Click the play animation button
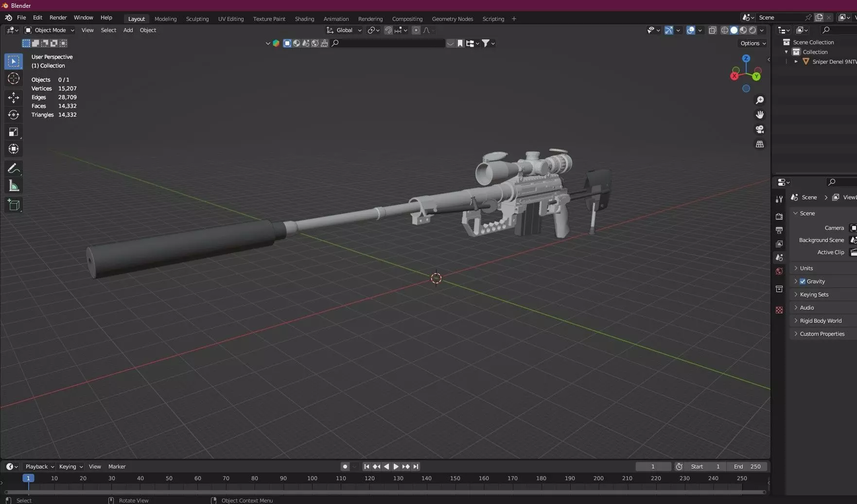Screen dimensions: 857x504 [396, 467]
